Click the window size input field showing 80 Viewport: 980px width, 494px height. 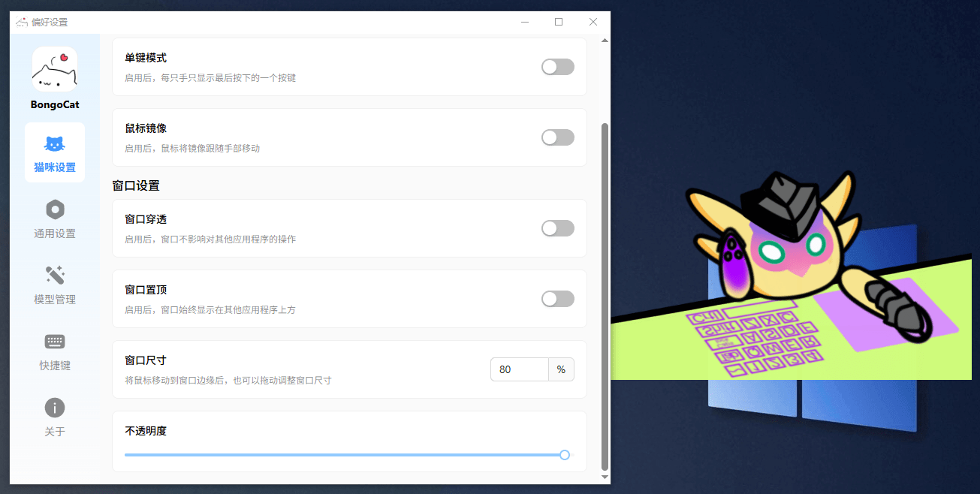520,369
